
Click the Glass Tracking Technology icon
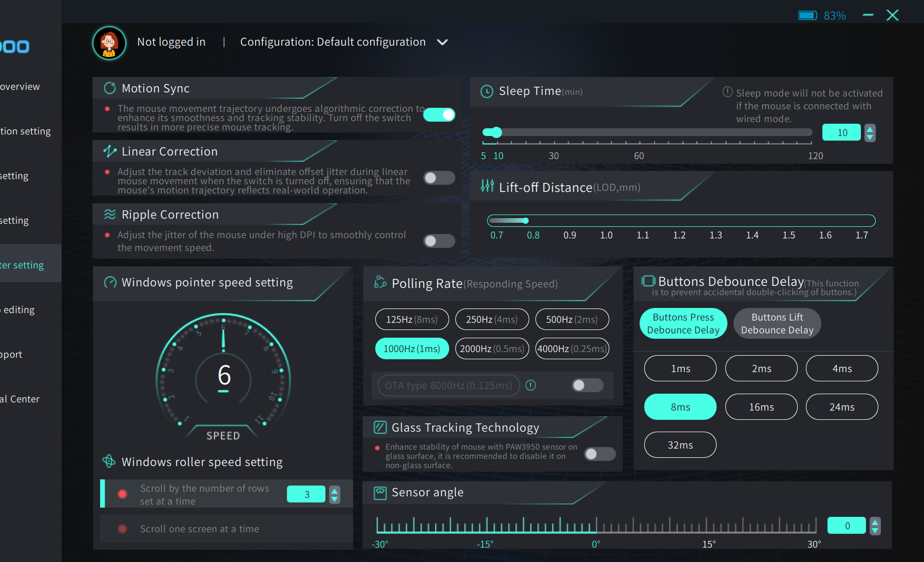tap(380, 427)
